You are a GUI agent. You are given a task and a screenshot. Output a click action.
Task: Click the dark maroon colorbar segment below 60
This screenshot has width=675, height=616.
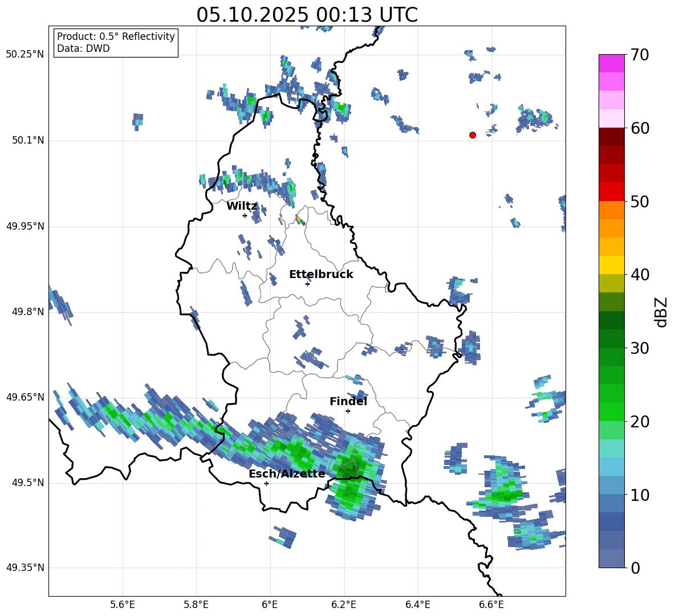pos(611,137)
